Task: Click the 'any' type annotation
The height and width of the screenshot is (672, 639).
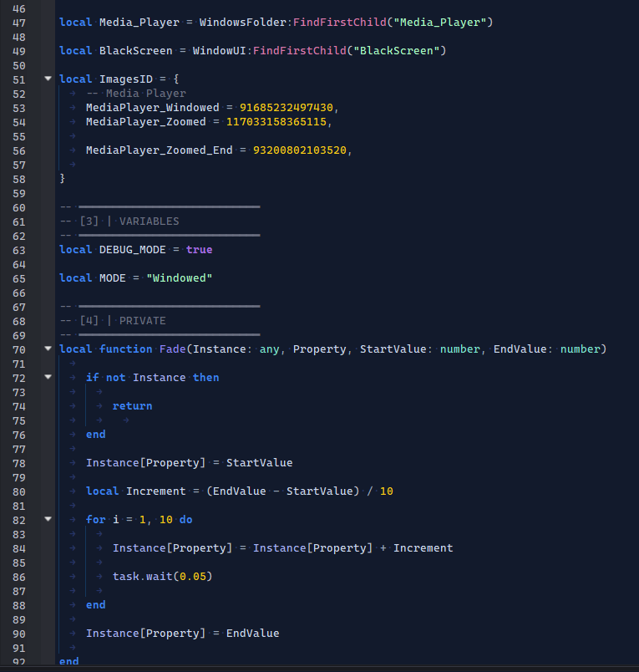Action: click(270, 349)
